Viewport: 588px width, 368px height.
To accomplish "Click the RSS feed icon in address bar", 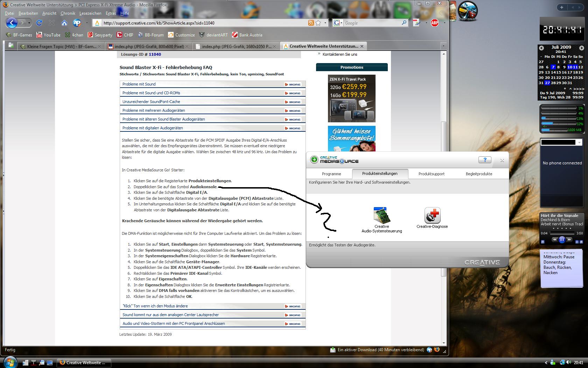I will [311, 23].
